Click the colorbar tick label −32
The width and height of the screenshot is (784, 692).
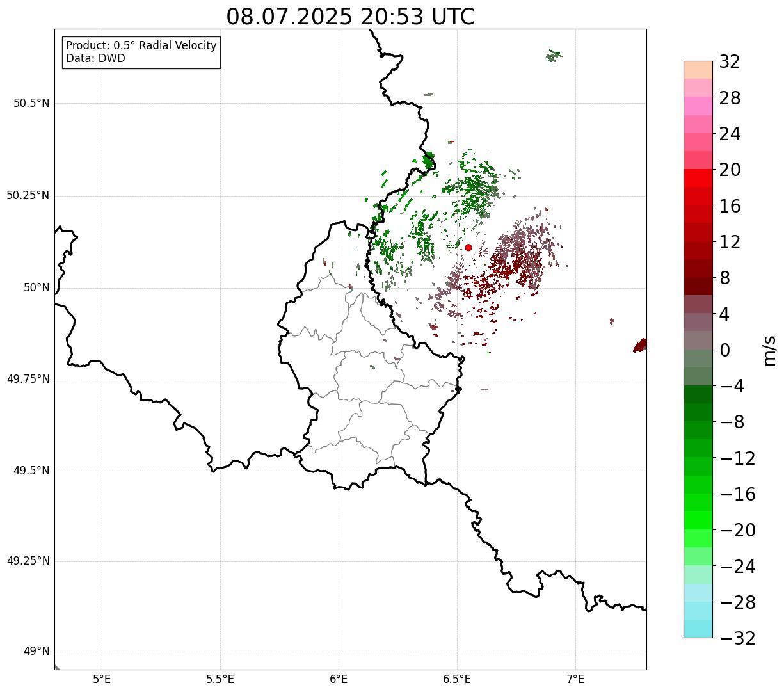tap(737, 638)
